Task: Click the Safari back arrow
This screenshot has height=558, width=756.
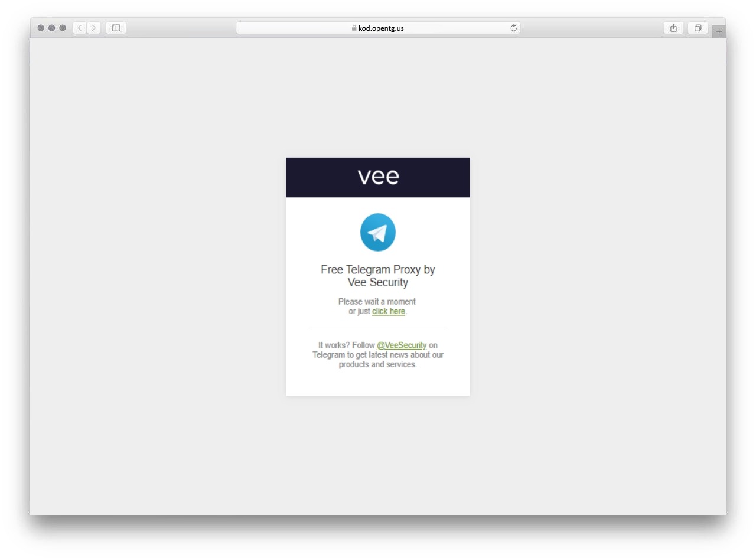Action: [x=80, y=28]
